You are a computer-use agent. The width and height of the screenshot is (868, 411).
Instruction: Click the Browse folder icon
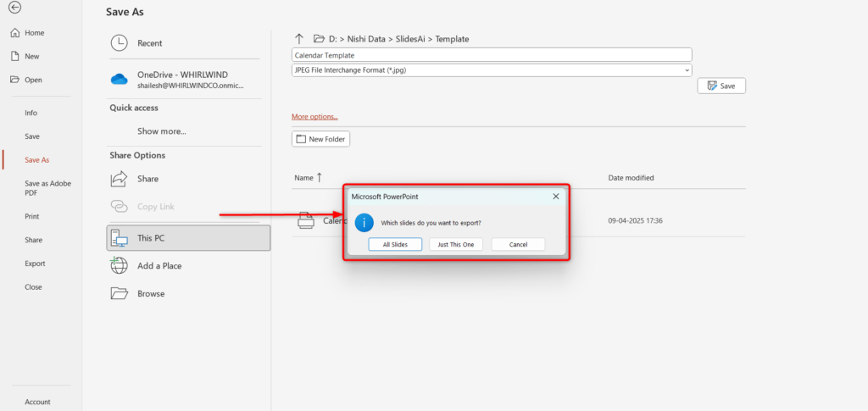click(x=120, y=294)
